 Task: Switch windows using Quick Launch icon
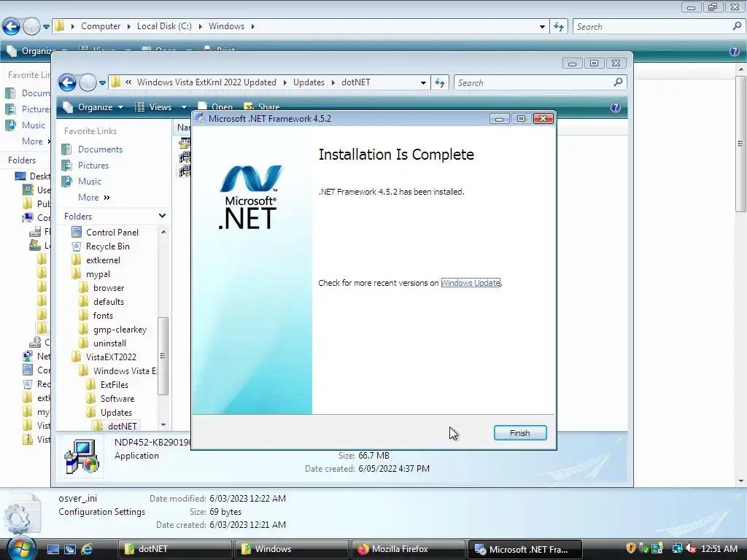tap(70, 549)
